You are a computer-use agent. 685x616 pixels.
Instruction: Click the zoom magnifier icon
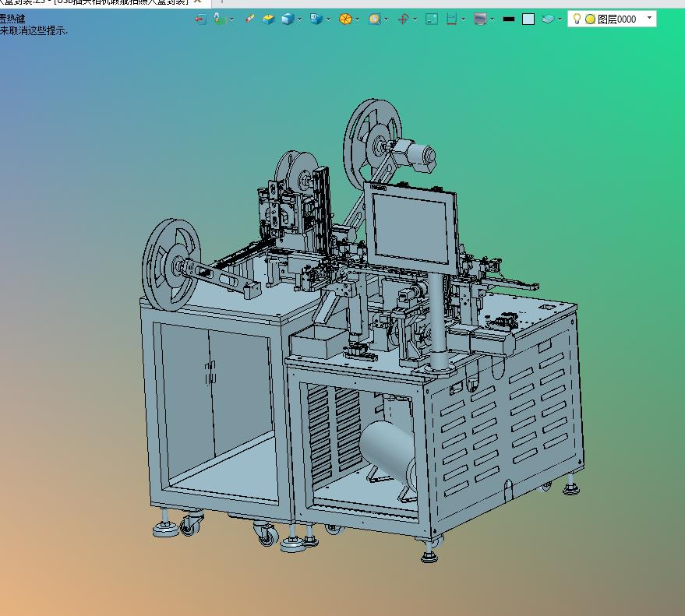(374, 19)
